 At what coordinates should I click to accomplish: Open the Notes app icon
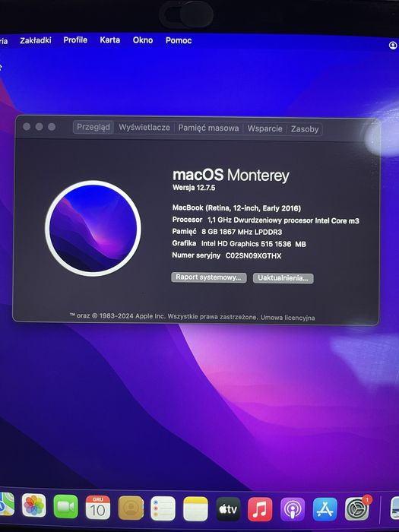tap(195, 509)
